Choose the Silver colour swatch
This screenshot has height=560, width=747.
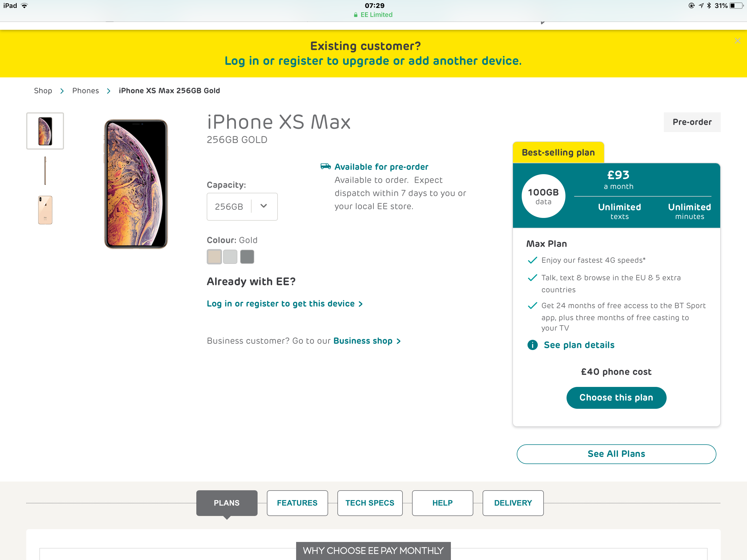[230, 257]
